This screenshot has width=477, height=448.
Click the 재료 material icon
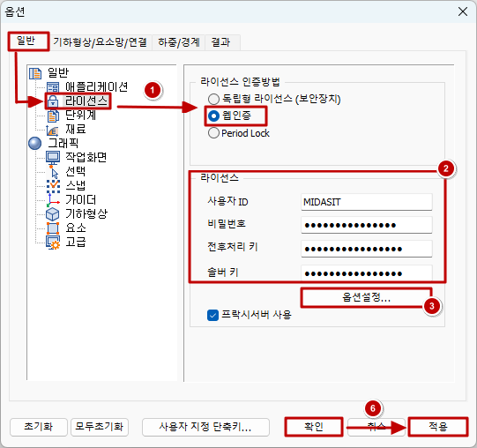click(52, 130)
